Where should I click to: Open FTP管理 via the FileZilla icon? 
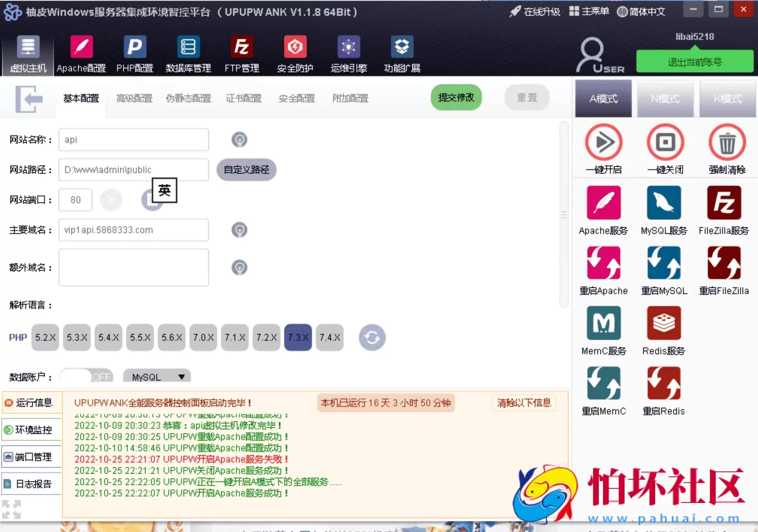tap(241, 53)
